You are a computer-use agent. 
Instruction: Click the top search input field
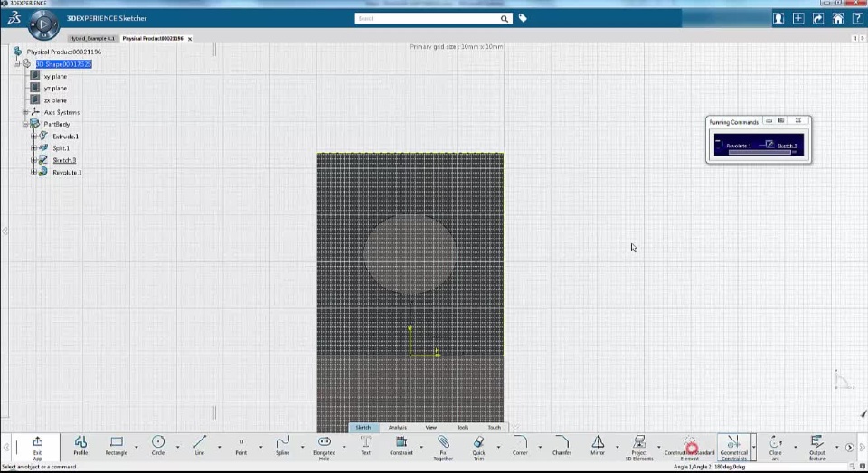click(428, 18)
